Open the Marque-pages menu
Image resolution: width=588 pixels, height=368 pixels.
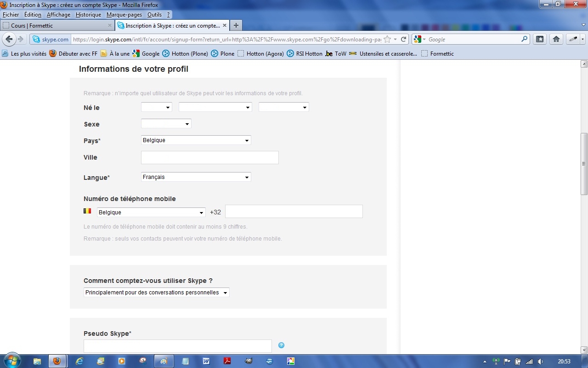tap(124, 15)
